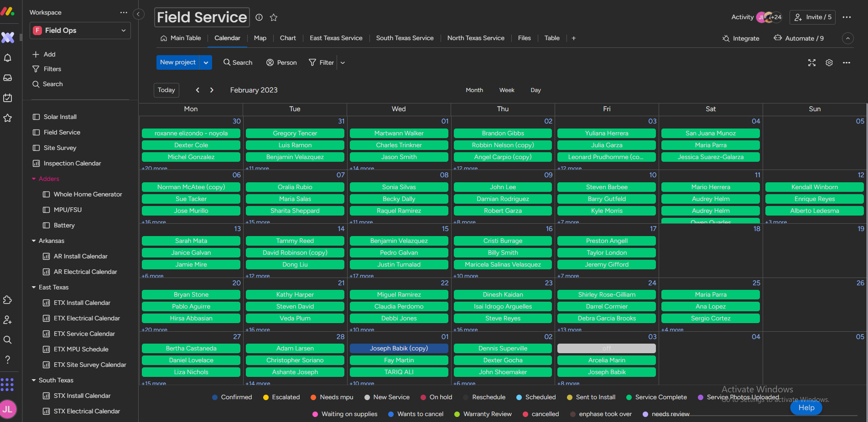Open JL user avatar menu

tap(8, 409)
